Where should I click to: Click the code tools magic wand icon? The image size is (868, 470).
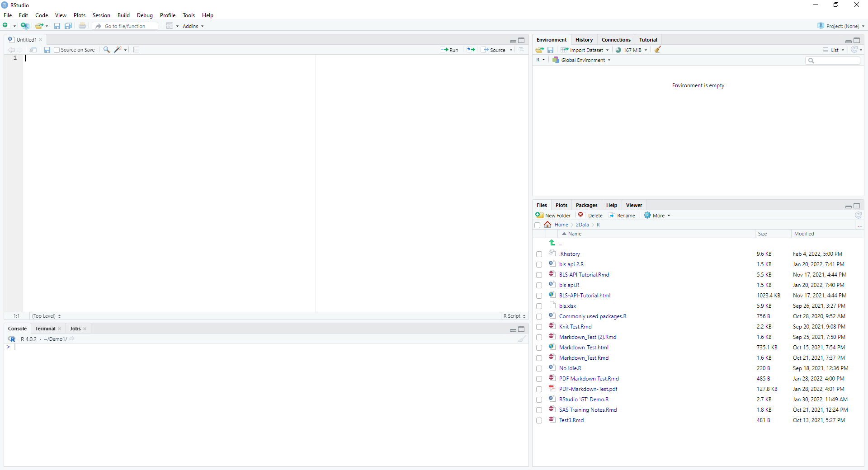pyautogui.click(x=118, y=50)
